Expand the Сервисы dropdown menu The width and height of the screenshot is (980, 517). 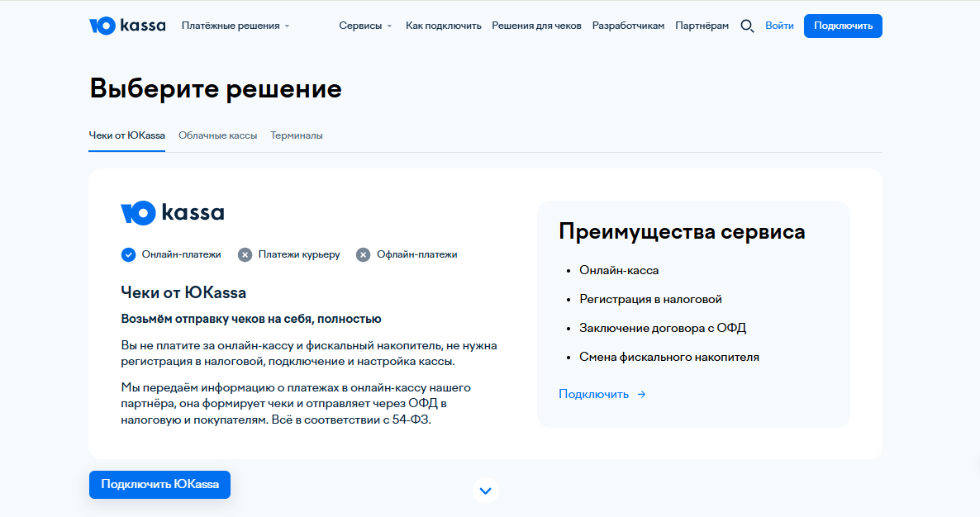pos(365,26)
